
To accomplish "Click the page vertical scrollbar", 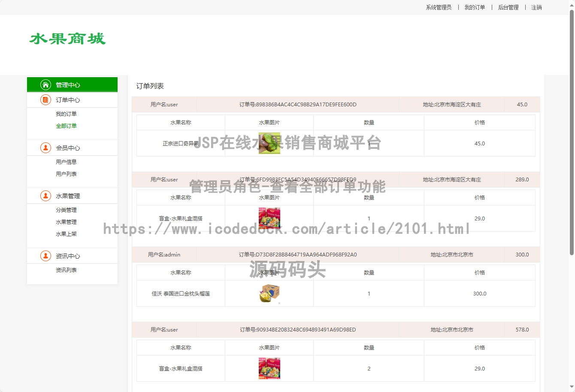I will 572,133.
